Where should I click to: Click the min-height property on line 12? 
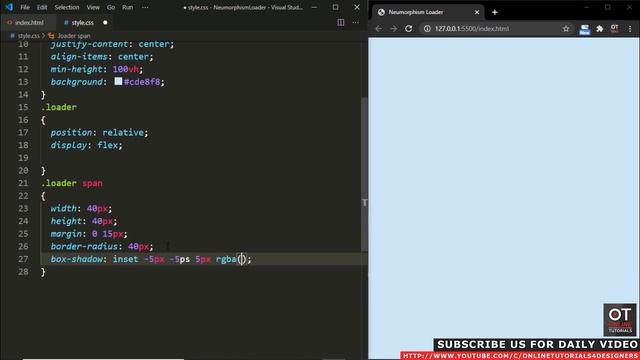tap(76, 69)
